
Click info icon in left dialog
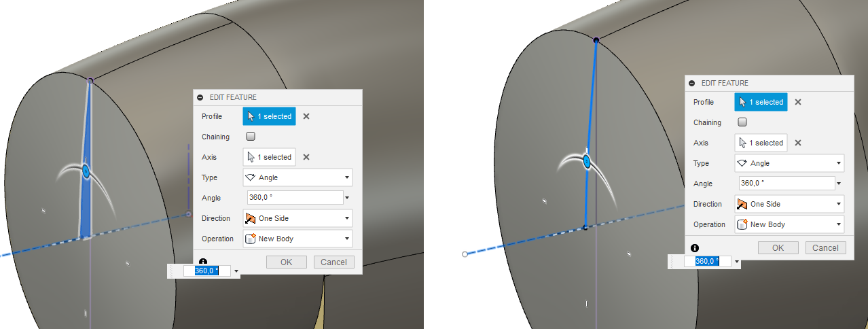[203, 261]
